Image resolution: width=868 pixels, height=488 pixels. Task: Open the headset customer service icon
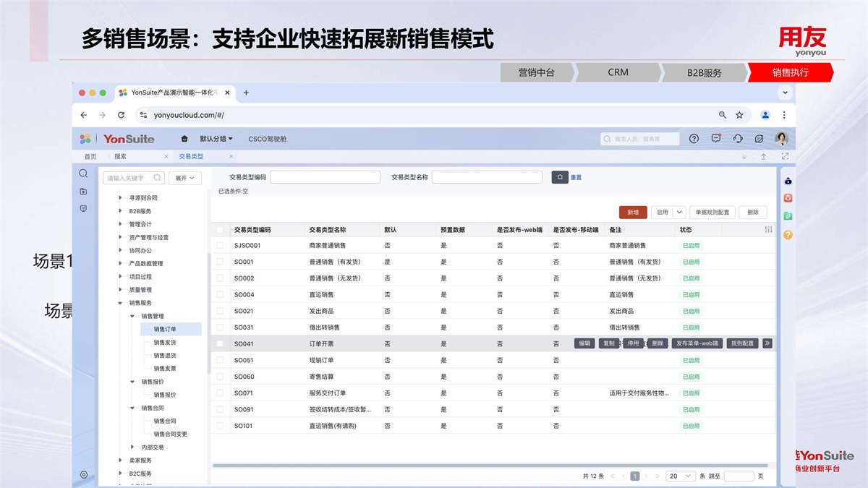pyautogui.click(x=738, y=139)
